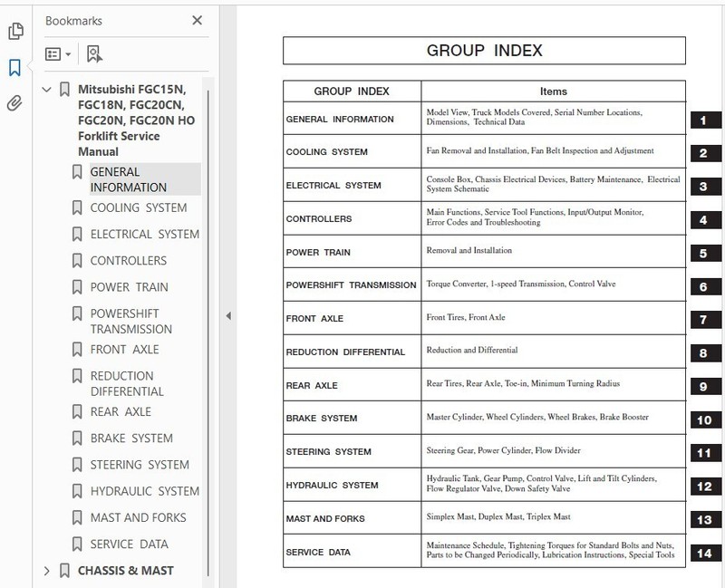Click the bookmark icon beside POWER TRAIN
Image resolution: width=725 pixels, height=588 pixels.
[77, 287]
